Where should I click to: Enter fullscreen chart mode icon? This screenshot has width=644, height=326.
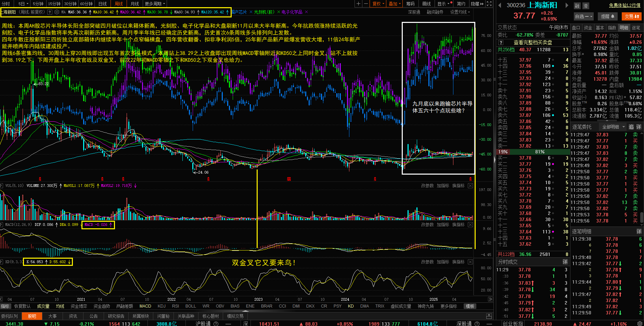point(489,4)
